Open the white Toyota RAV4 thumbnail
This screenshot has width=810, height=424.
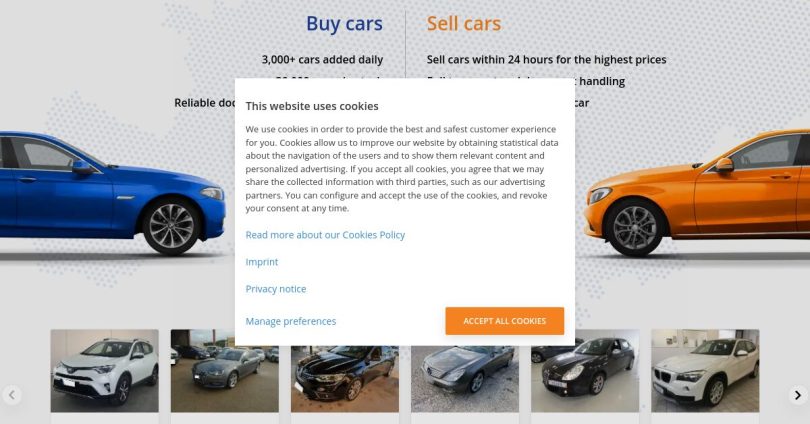[x=104, y=371]
